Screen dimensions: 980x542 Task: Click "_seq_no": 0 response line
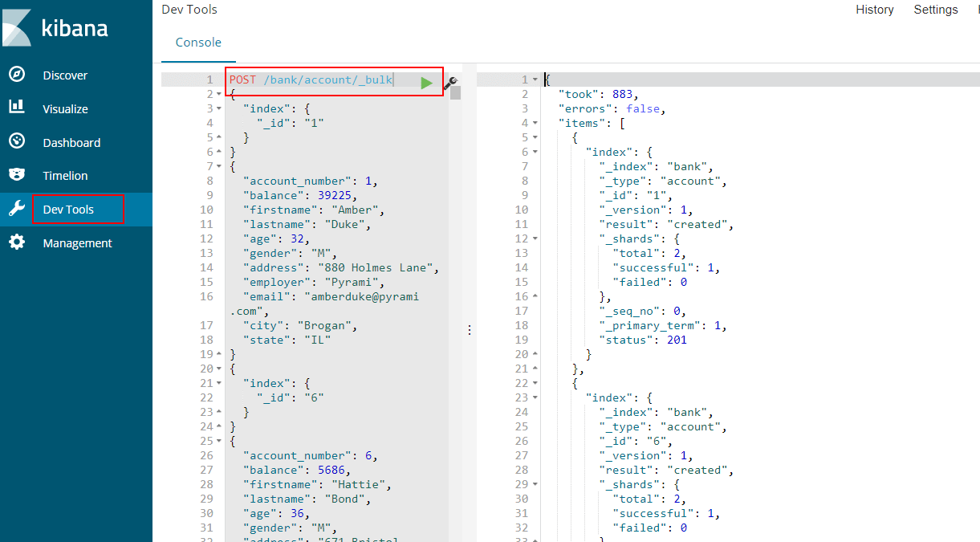coord(643,311)
